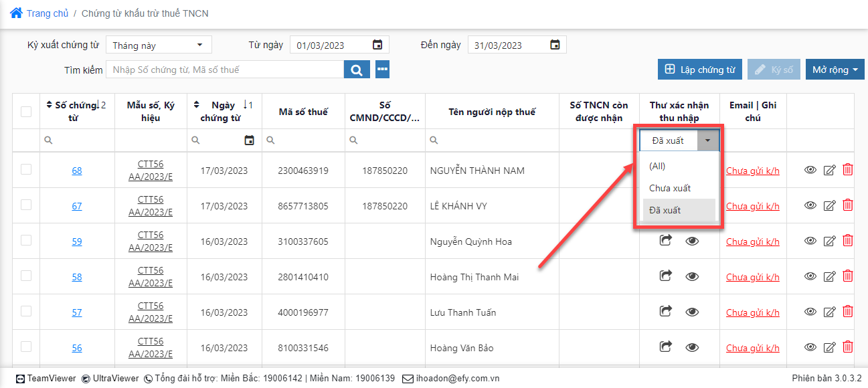
Task: Tick the select-all header checkbox
Action: click(x=26, y=112)
